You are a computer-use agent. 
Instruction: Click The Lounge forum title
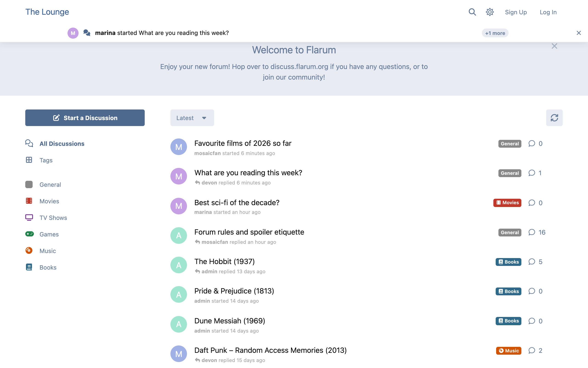click(x=47, y=12)
